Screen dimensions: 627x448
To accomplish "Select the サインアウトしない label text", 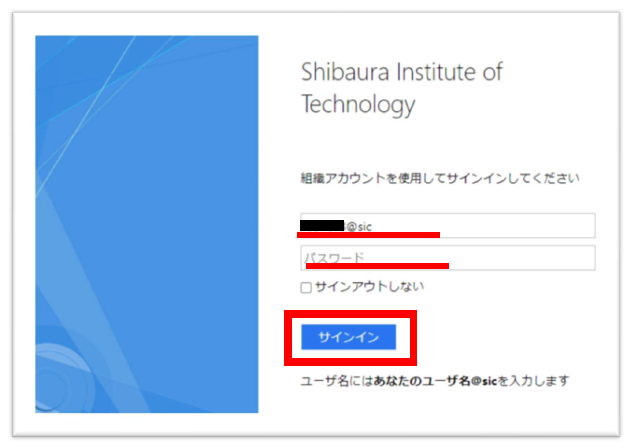I will click(369, 287).
